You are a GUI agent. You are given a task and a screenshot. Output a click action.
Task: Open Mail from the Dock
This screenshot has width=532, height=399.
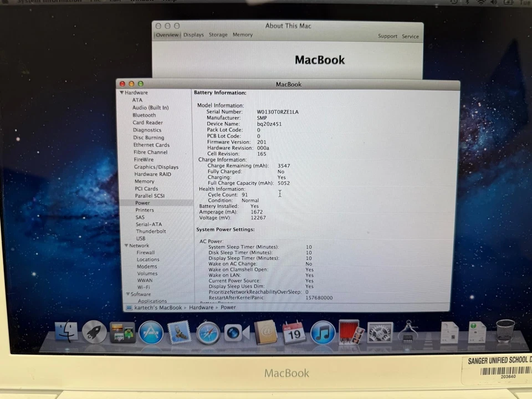click(x=179, y=332)
